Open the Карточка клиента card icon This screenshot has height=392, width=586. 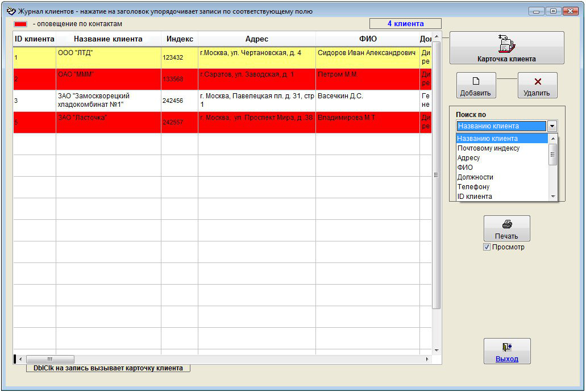506,44
